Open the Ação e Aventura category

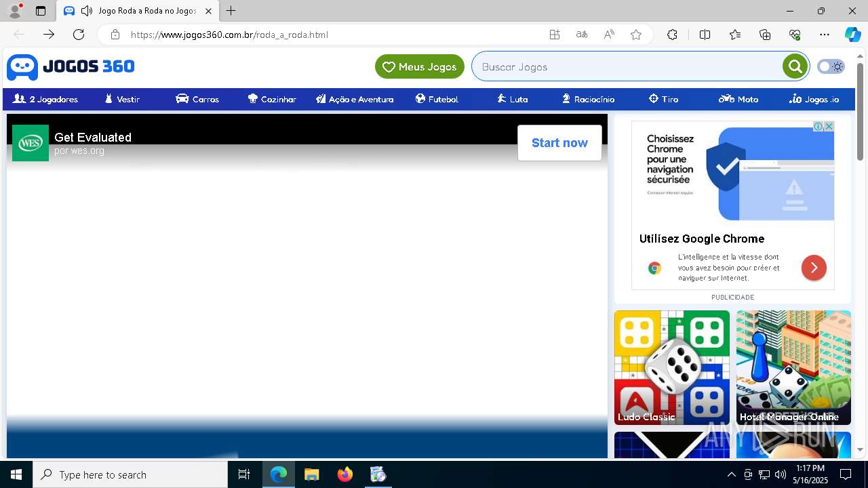click(355, 99)
